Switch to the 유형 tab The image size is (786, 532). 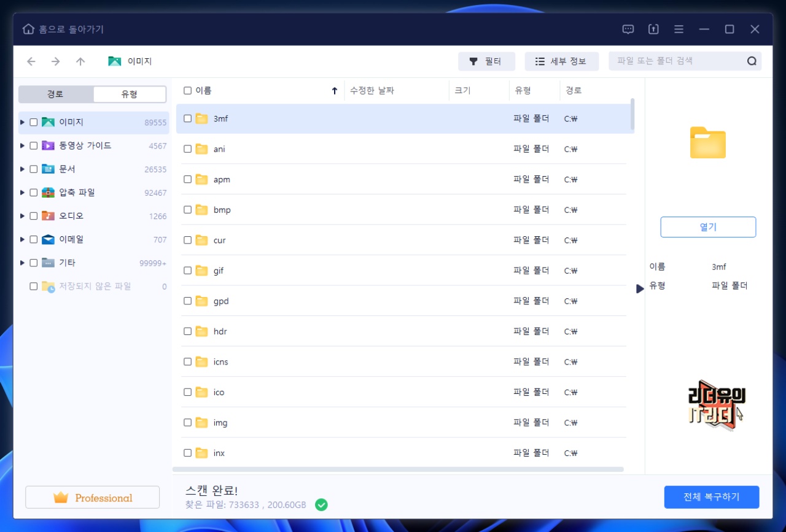point(130,94)
